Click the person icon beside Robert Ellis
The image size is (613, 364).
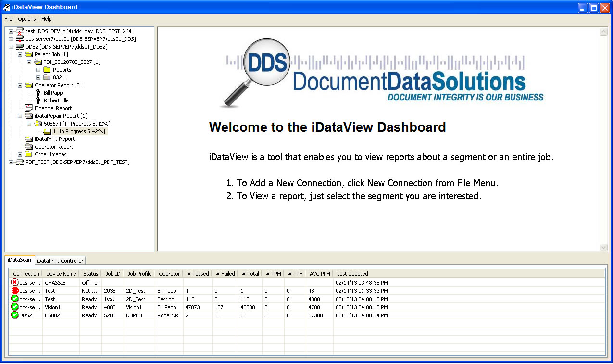(38, 100)
